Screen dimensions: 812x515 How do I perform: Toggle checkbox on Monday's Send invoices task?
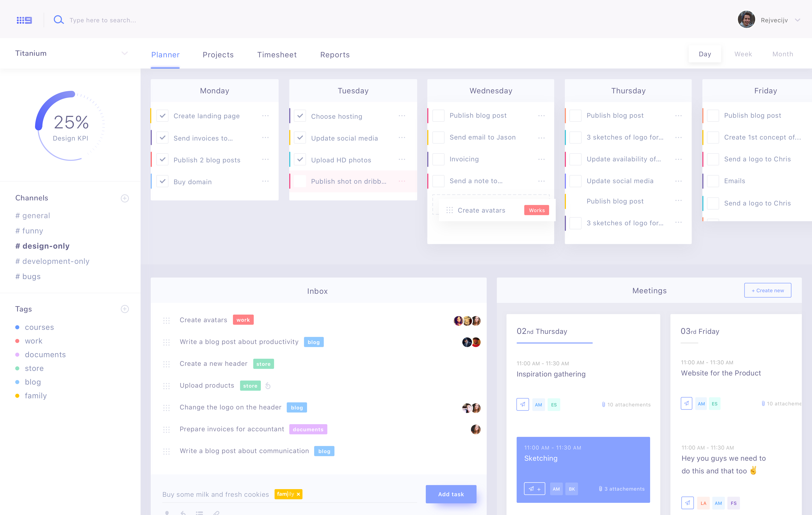click(163, 137)
